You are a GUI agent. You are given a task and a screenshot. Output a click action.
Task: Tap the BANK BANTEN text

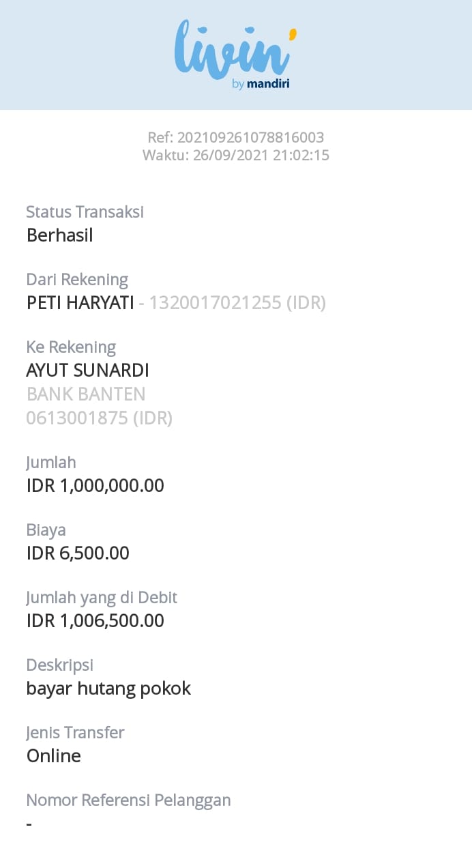tap(86, 394)
